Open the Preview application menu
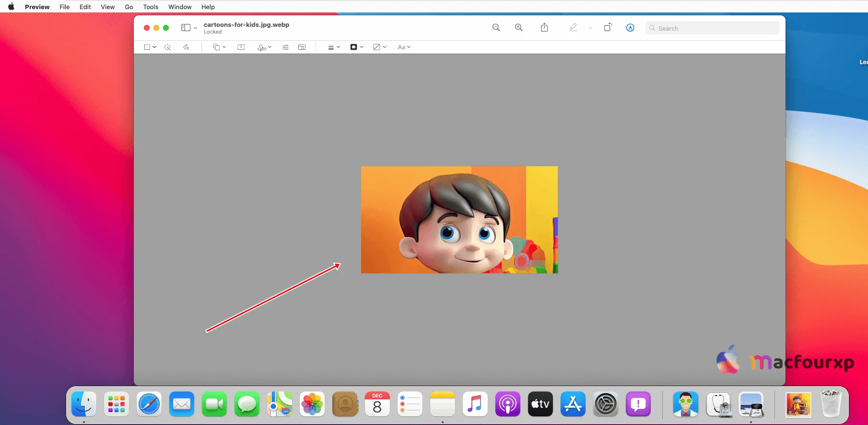This screenshot has height=425, width=868. pyautogui.click(x=37, y=7)
